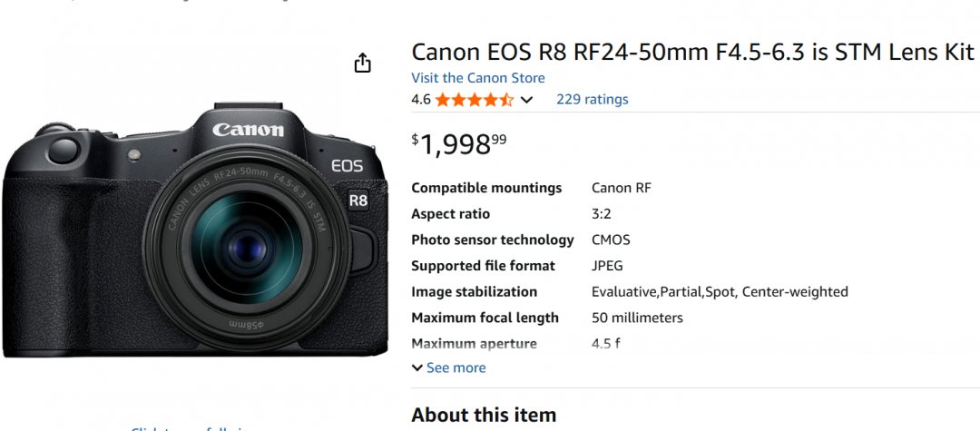Click the 50 millimeters focal length value

[x=637, y=318]
